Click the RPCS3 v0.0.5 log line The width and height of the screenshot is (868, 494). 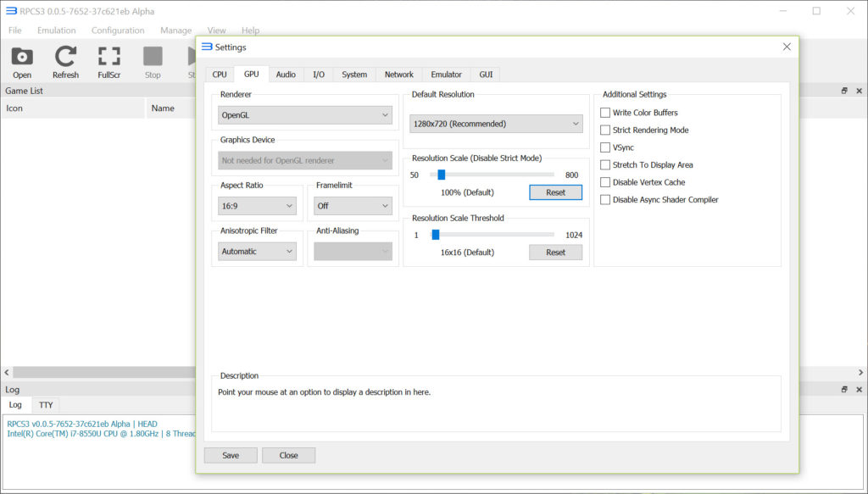[x=82, y=425]
